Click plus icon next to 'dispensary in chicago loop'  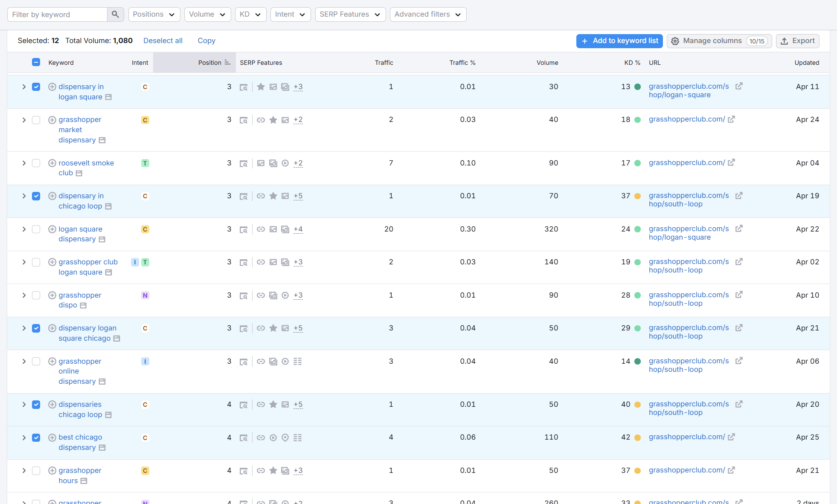pyautogui.click(x=52, y=196)
